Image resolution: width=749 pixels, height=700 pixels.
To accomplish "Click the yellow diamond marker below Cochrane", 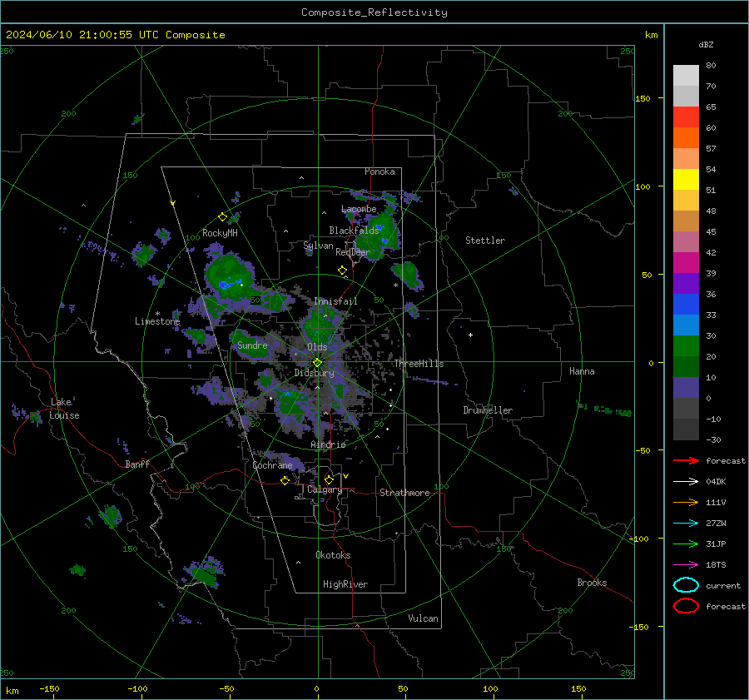I will point(285,480).
